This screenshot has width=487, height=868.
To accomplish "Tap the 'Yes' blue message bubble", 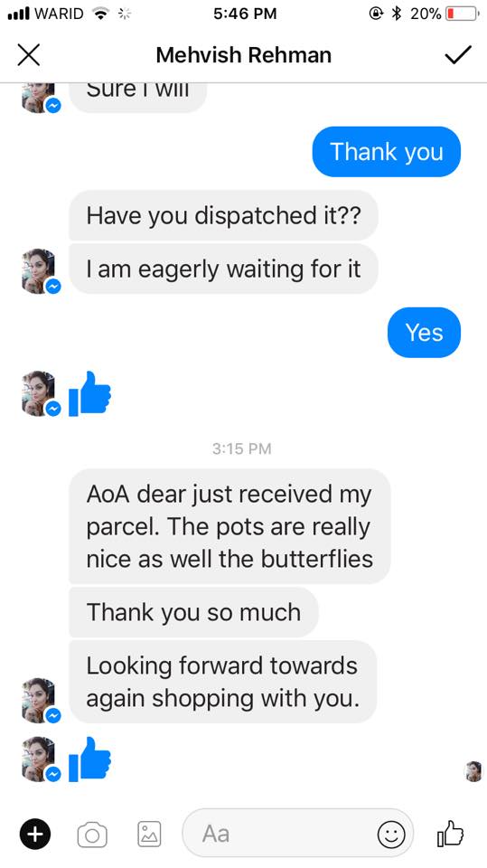I will [x=424, y=333].
